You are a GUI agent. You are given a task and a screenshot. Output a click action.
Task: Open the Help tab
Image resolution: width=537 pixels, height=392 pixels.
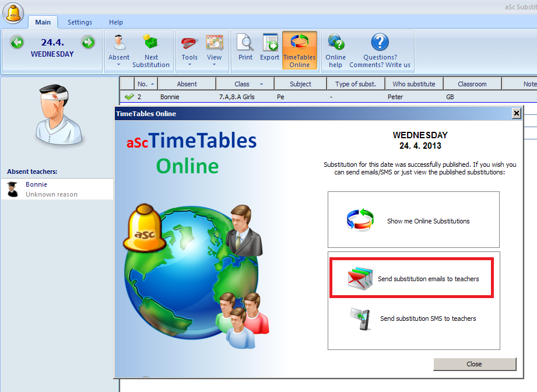(x=116, y=22)
